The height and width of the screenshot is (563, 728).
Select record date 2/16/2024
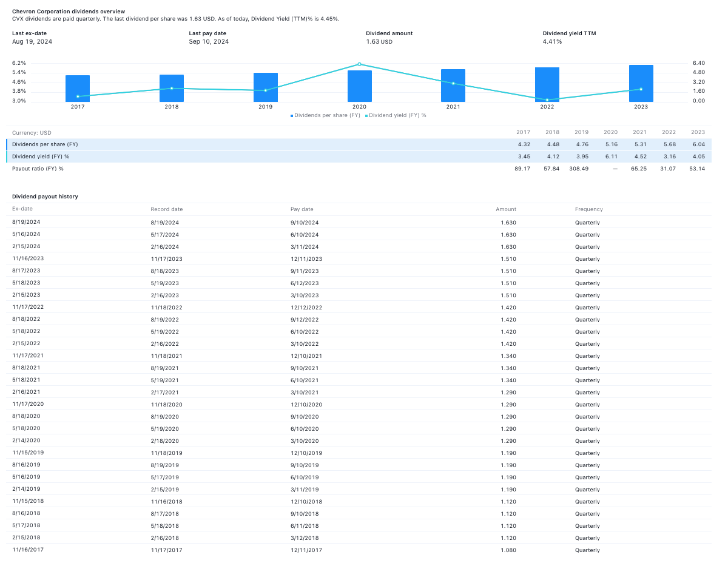point(165,247)
